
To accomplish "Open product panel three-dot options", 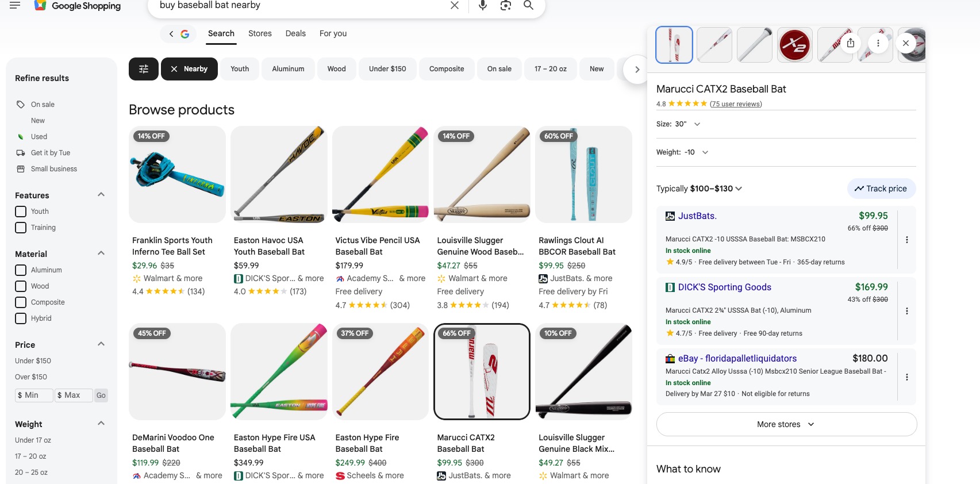I will click(x=878, y=43).
